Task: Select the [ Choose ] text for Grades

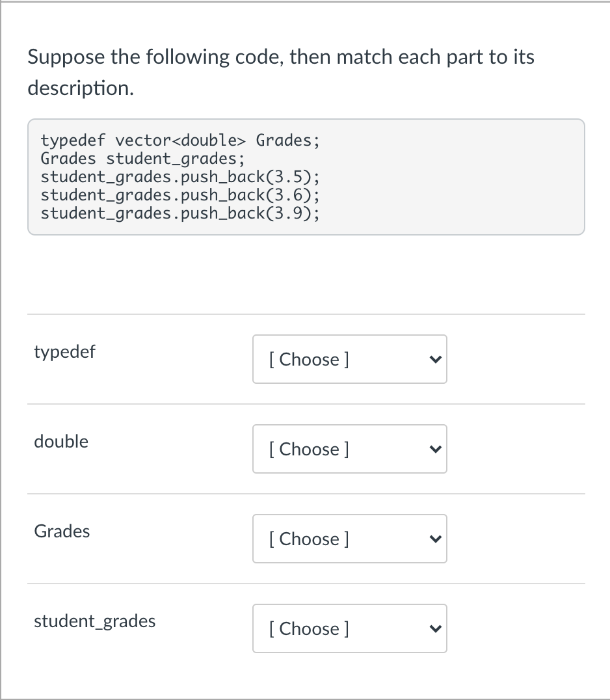Action: click(x=308, y=539)
